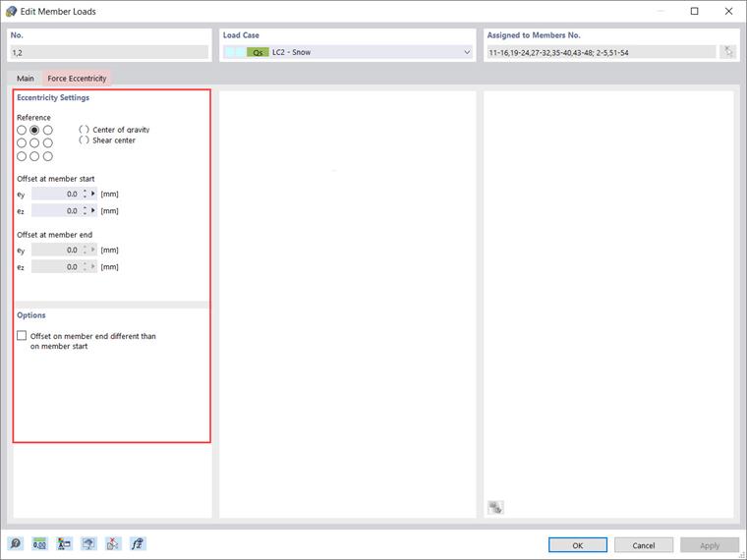Viewport: 747px width, 560px height.
Task: Click spinner on member end ez value
Action: tap(85, 266)
